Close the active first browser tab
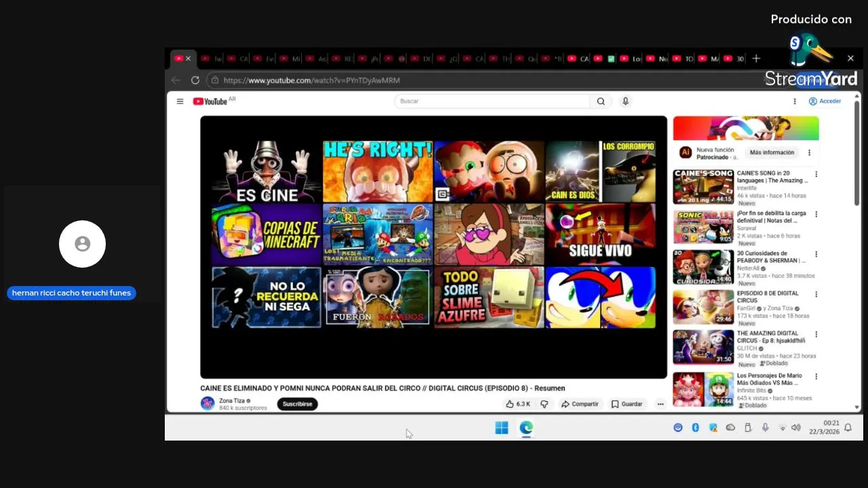Image resolution: width=868 pixels, height=488 pixels. coord(188,58)
